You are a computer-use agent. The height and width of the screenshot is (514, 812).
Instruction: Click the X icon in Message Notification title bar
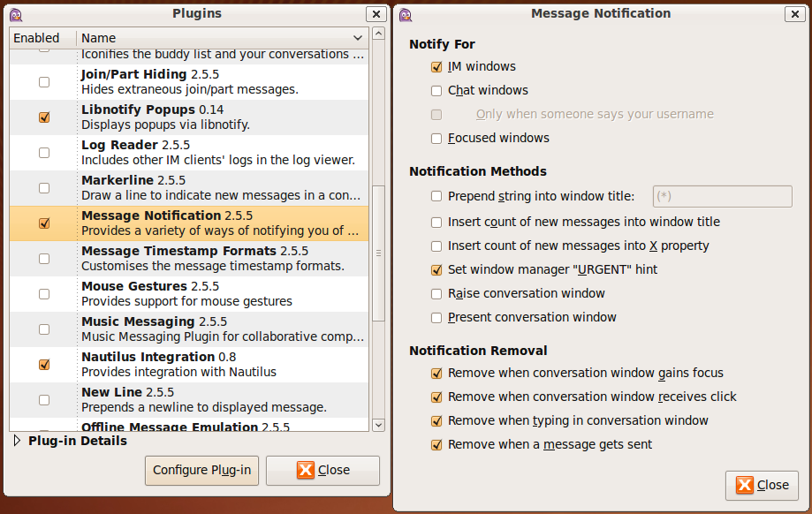coord(795,14)
